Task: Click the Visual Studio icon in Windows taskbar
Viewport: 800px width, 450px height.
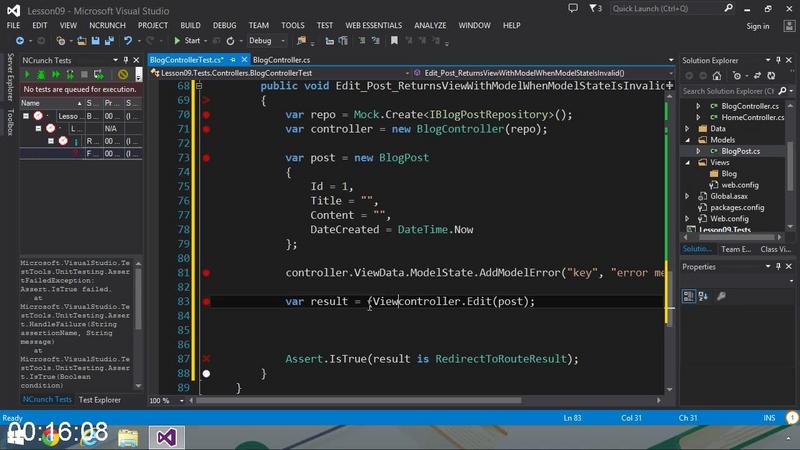Action: pyautogui.click(x=166, y=437)
